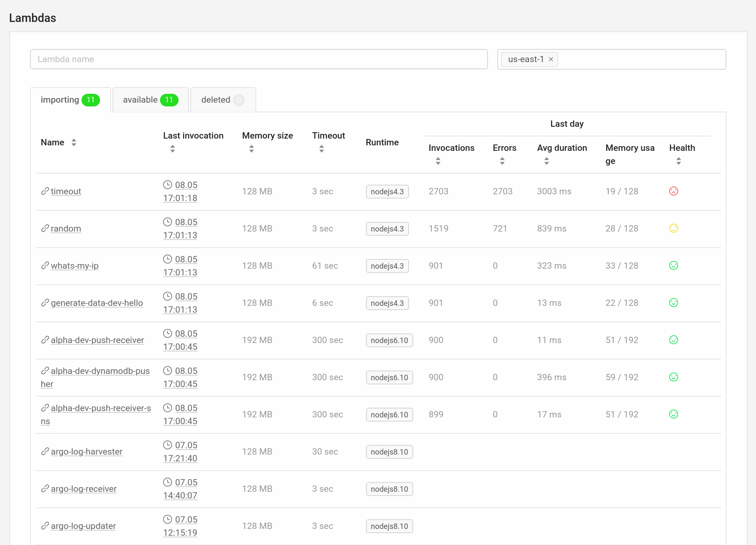756x545 pixels.
Task: Open the timeout lambda link
Action: (66, 191)
